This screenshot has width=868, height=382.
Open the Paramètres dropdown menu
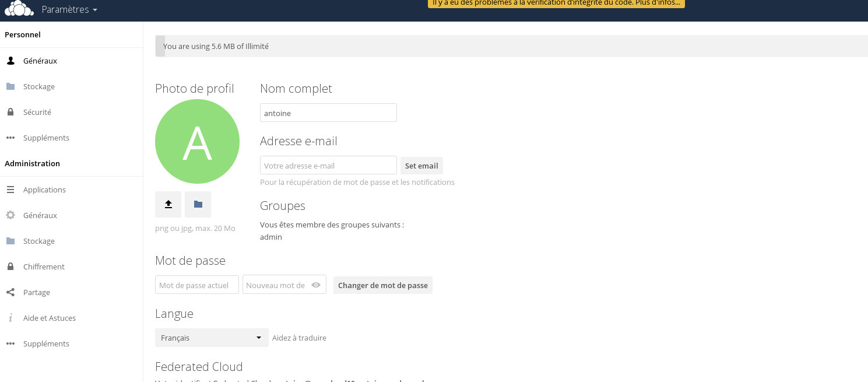69,10
